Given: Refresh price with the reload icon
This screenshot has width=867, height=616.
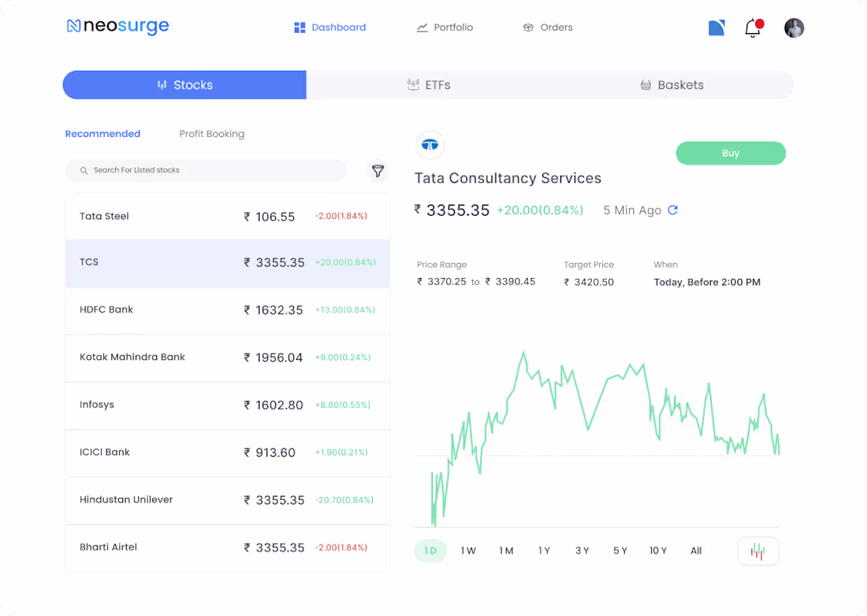Looking at the screenshot, I should [x=673, y=210].
